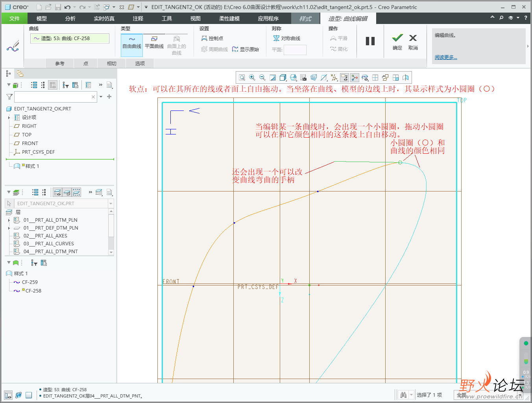Select the 03__PRT_ALL_CURVES layer
The width and height of the screenshot is (532, 403).
click(48, 244)
